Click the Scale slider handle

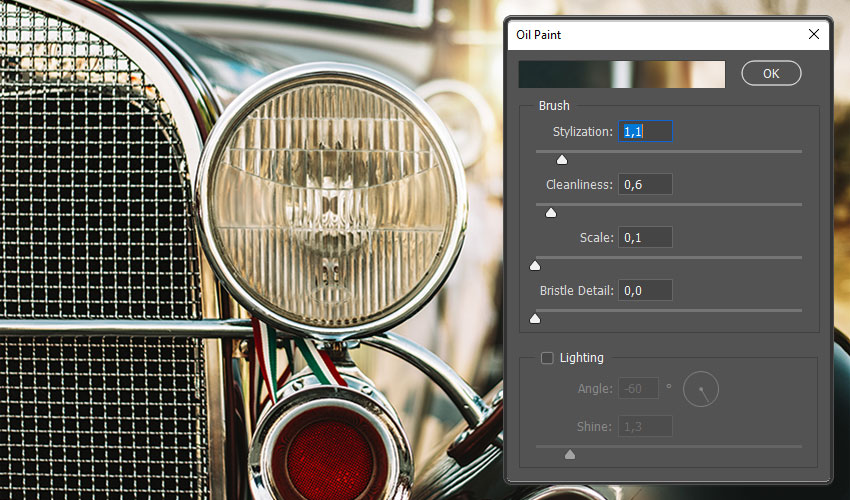[x=535, y=265]
